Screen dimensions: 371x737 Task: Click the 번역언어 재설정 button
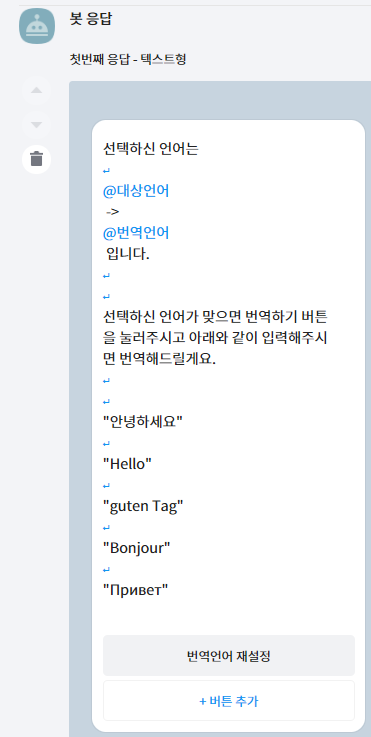pos(229,656)
